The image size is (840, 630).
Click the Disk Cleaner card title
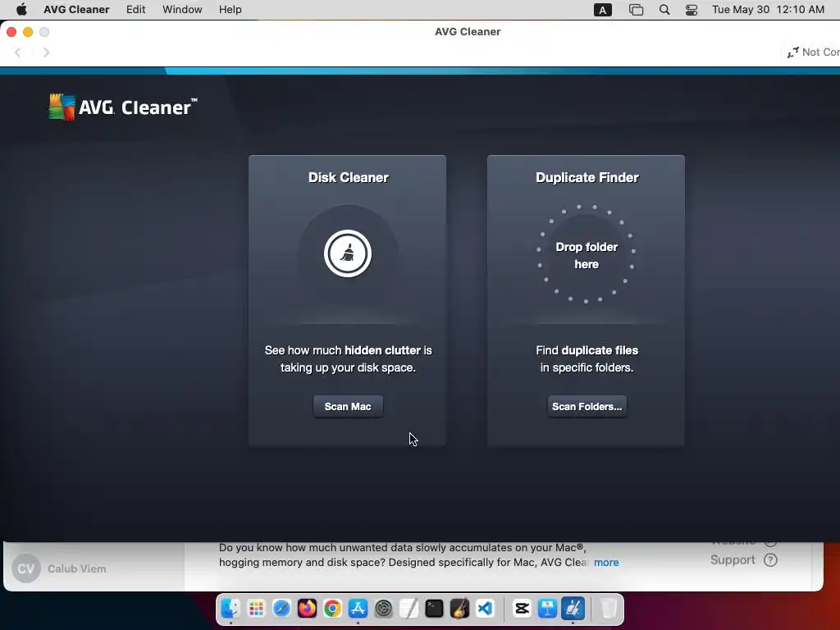348,178
